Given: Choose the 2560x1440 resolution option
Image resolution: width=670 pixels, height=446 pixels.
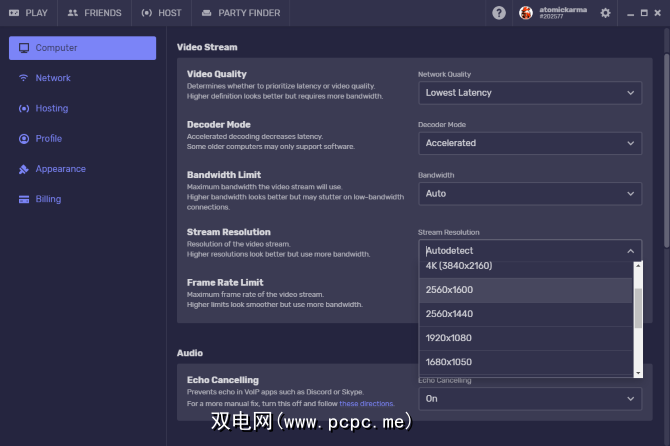Looking at the screenshot, I should coord(526,314).
